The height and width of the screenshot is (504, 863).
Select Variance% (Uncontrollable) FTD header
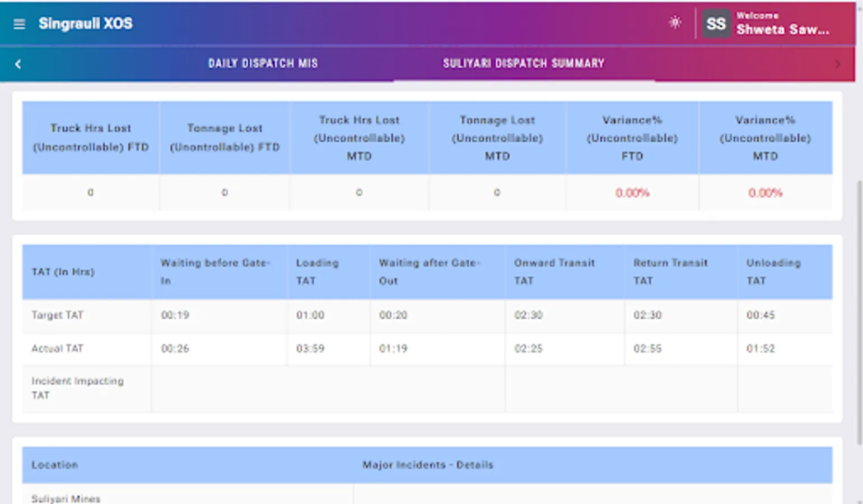(632, 138)
